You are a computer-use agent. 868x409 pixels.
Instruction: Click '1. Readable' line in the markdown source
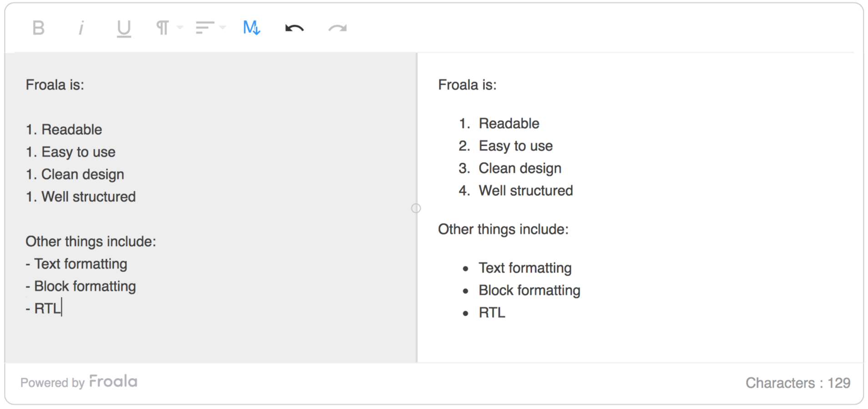[64, 129]
